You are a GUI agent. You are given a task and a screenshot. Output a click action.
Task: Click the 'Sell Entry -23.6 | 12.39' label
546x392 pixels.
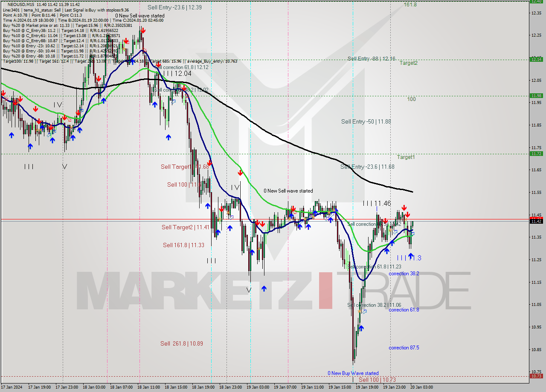(x=175, y=7)
